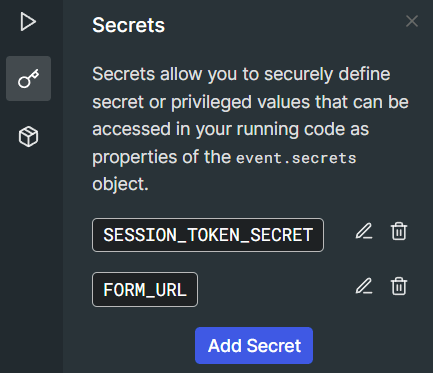Click the phrase 'securely define' in description
This screenshot has height=373, width=433.
click(x=327, y=74)
